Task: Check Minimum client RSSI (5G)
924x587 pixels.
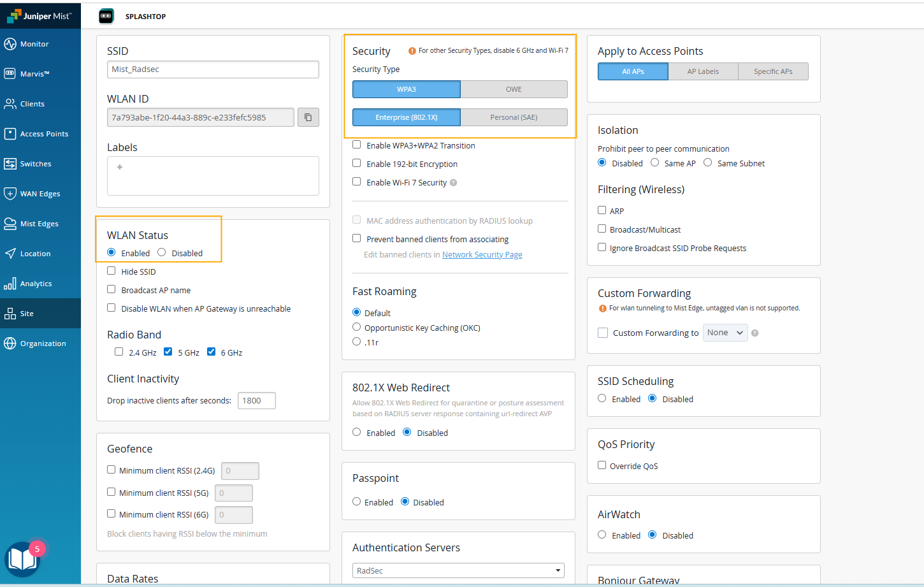Action: tap(112, 492)
